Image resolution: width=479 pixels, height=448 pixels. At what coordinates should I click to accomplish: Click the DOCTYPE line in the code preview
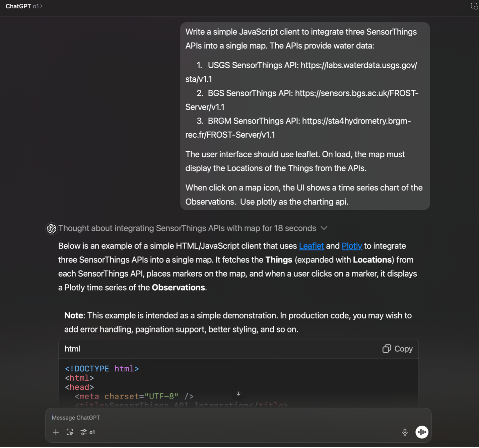tap(102, 368)
